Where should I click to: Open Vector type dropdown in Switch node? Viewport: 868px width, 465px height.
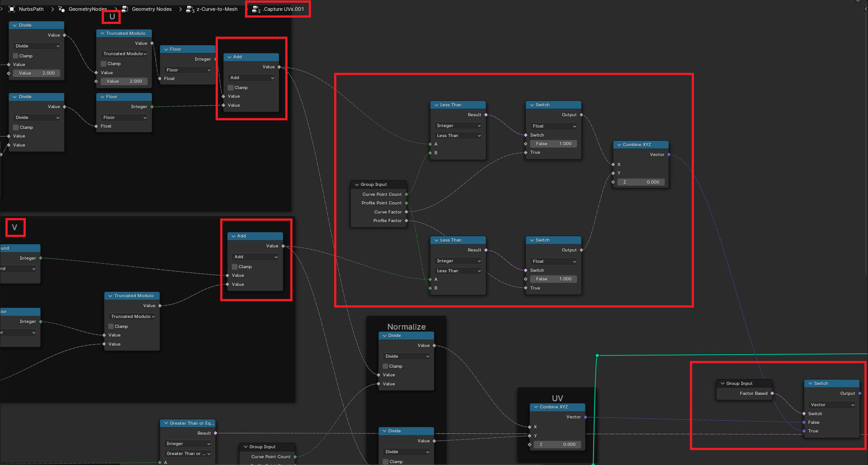click(832, 405)
